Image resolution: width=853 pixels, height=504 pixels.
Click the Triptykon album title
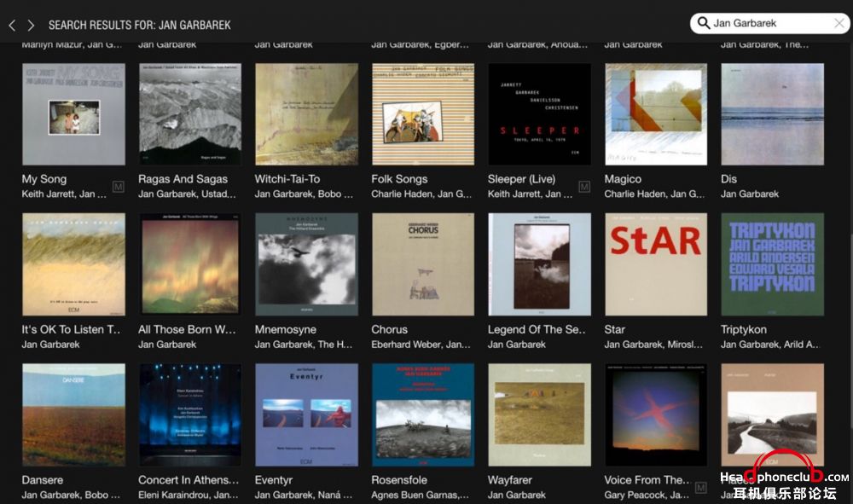[744, 329]
